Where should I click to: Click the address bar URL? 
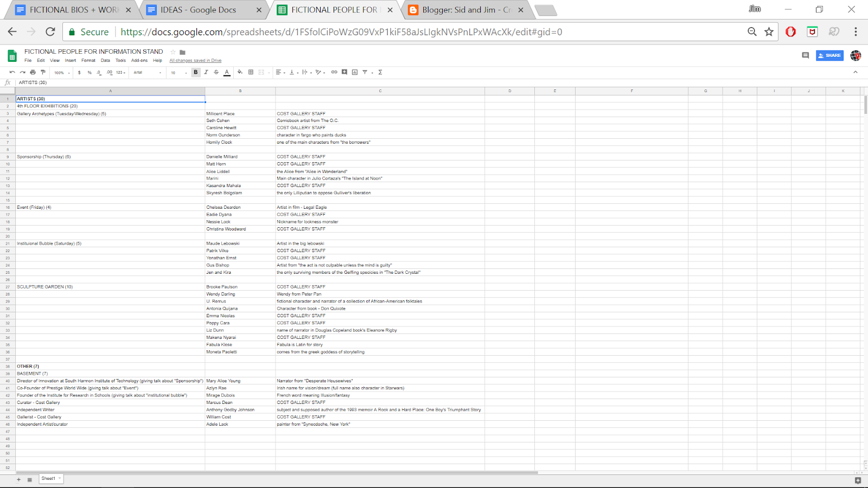coord(341,32)
